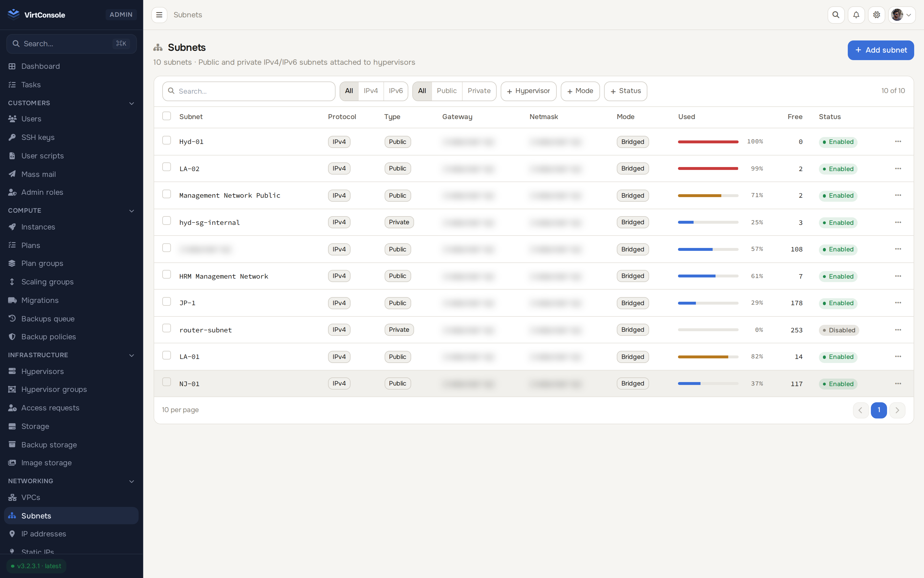Open VPCs page
This screenshot has height=578, width=924.
point(71,497)
